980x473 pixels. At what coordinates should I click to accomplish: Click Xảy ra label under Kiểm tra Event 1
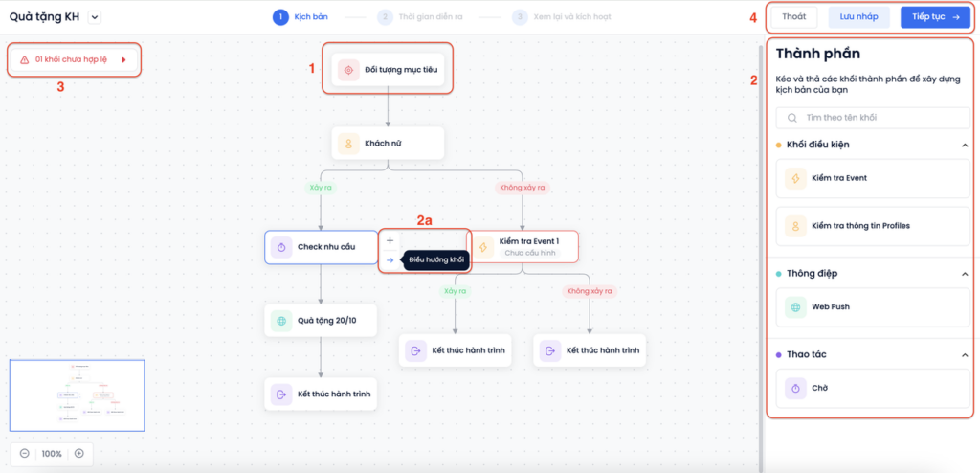(x=455, y=291)
